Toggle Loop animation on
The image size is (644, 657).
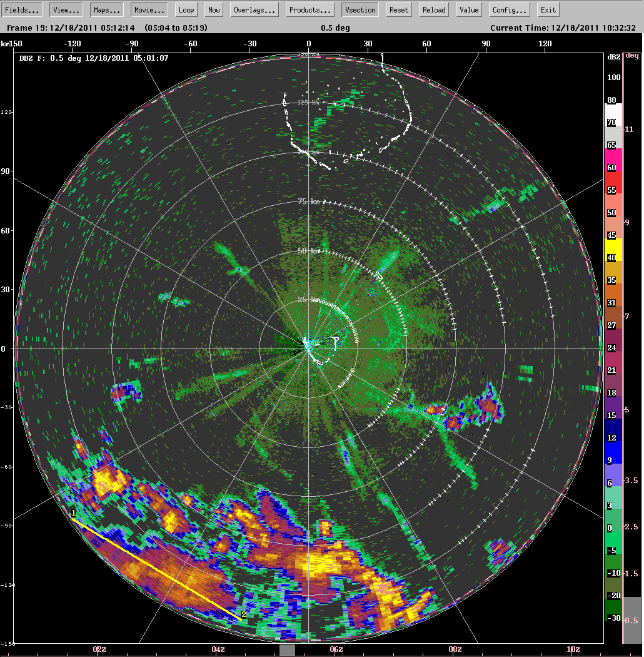[186, 9]
